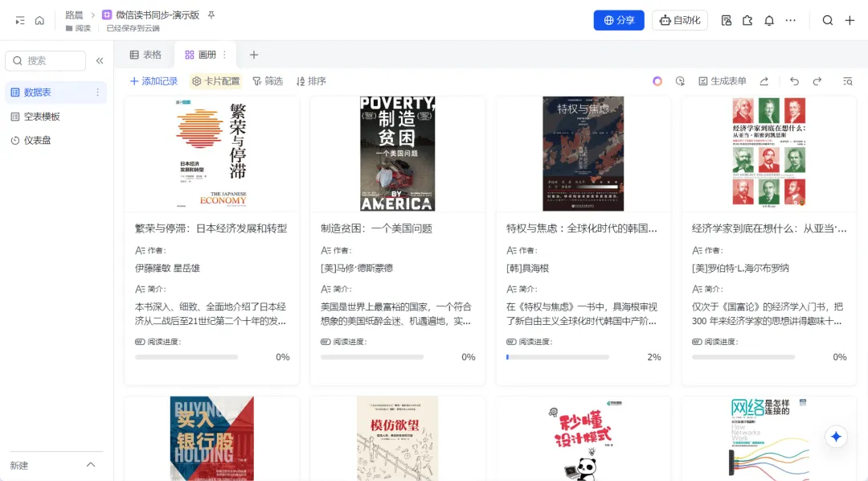
Task: Open the 阅读 folder link
Action: tap(78, 28)
